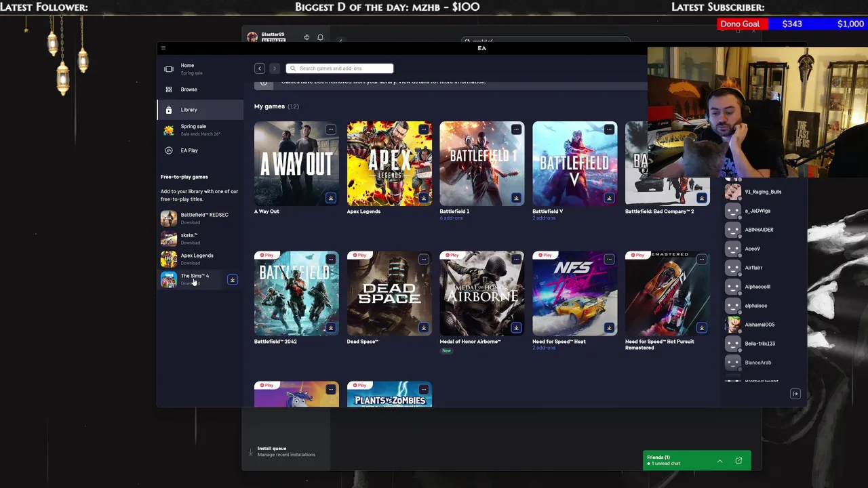The image size is (868, 488).
Task: Select friend ABINHAIDER in friends list
Action: (763, 230)
